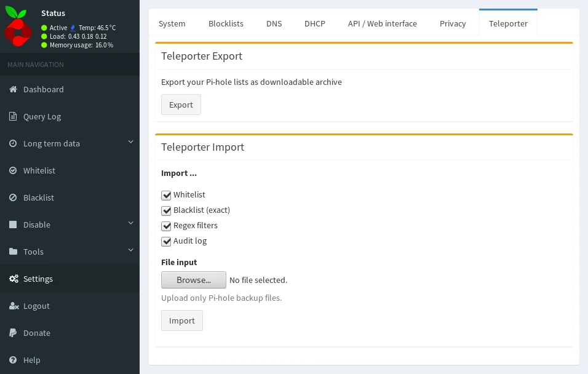Click Browse... to choose backup file
This screenshot has height=374, width=588.
[x=193, y=280]
